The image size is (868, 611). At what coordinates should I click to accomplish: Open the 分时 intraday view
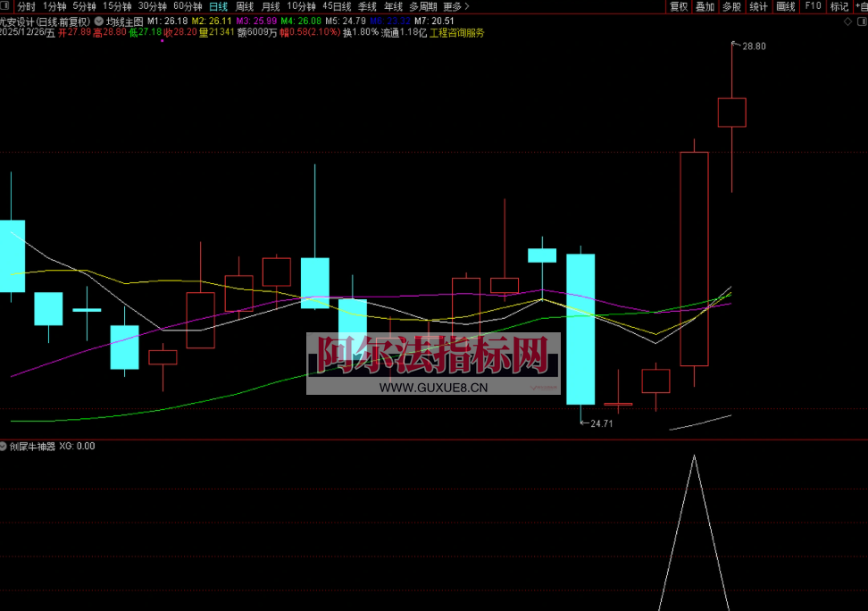[27, 6]
